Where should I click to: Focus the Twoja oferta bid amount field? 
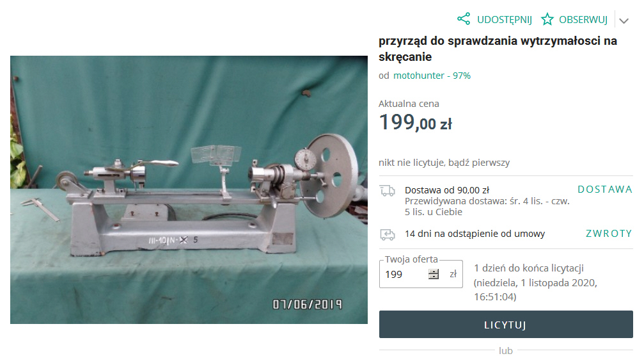405,274
